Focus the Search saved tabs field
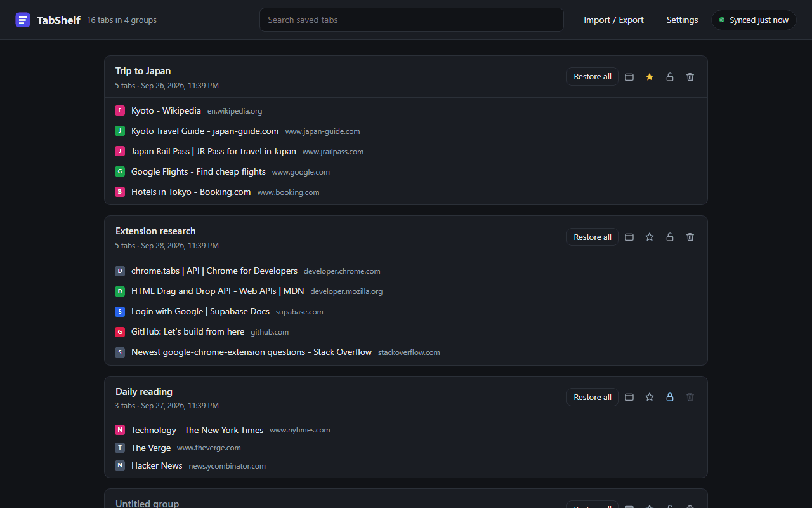 (412, 20)
